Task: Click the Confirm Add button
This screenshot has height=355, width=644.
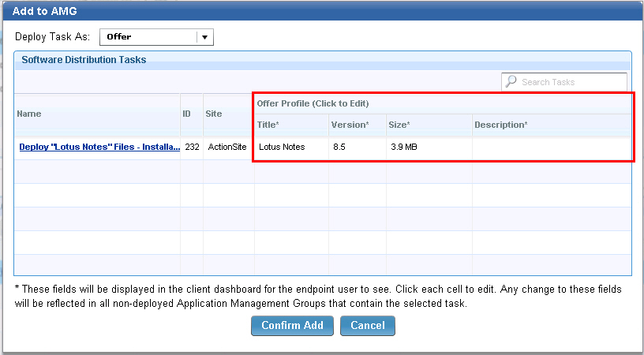Action: coord(292,326)
